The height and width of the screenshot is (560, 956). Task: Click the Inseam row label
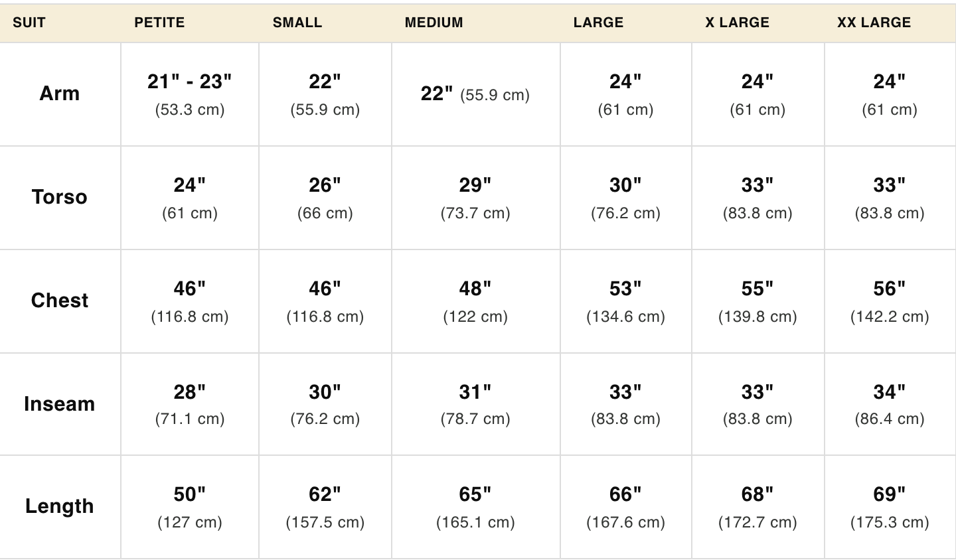(60, 404)
